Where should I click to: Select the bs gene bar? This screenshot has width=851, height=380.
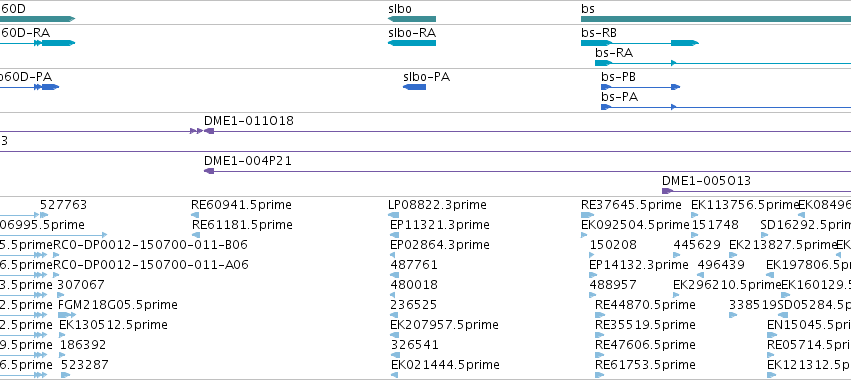click(716, 19)
